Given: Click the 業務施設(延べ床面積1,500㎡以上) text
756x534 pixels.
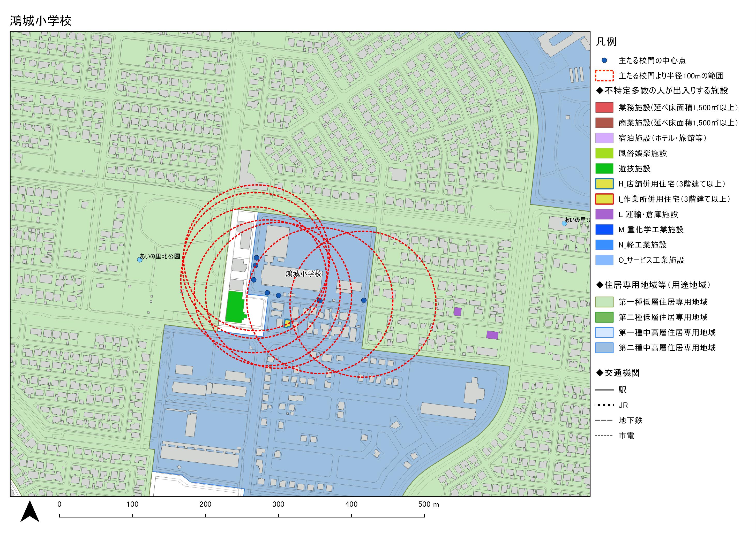Looking at the screenshot, I should [678, 108].
